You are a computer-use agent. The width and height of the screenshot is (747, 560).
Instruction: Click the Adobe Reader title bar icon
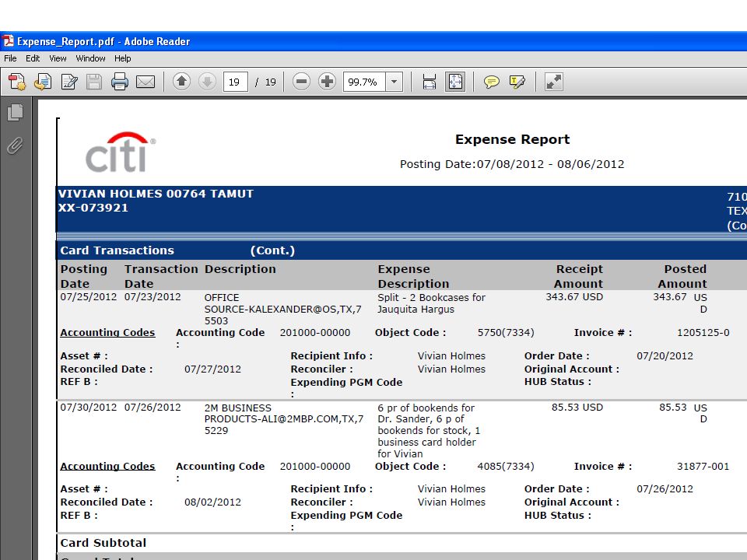(8, 41)
